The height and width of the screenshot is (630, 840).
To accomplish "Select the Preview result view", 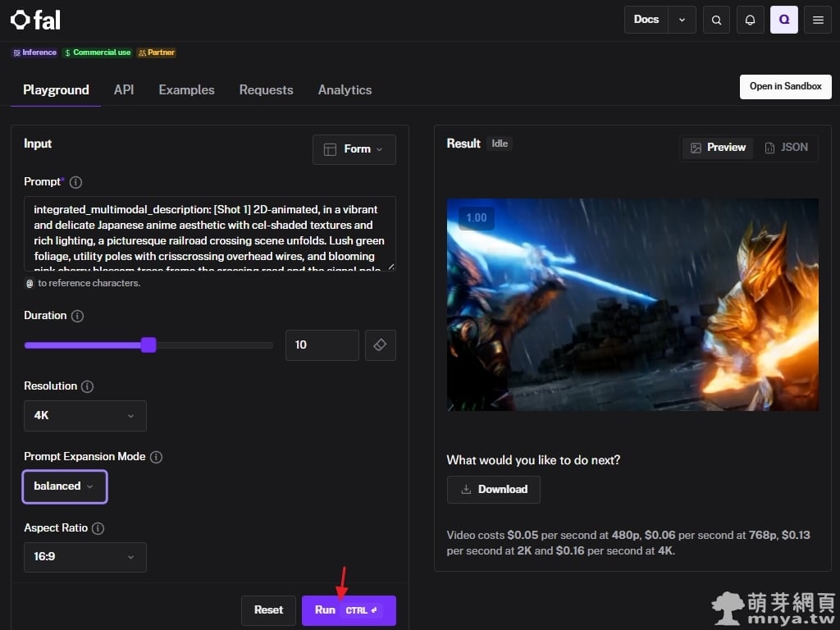I will (718, 148).
